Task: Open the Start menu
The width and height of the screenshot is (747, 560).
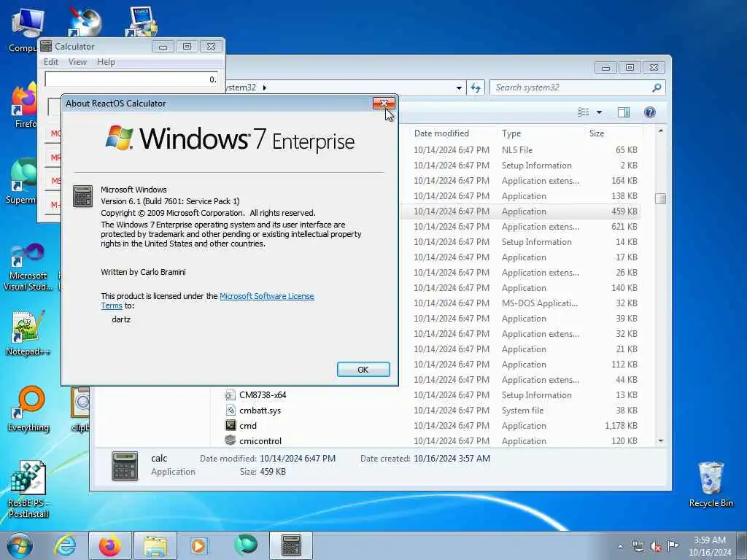Action: [20, 545]
